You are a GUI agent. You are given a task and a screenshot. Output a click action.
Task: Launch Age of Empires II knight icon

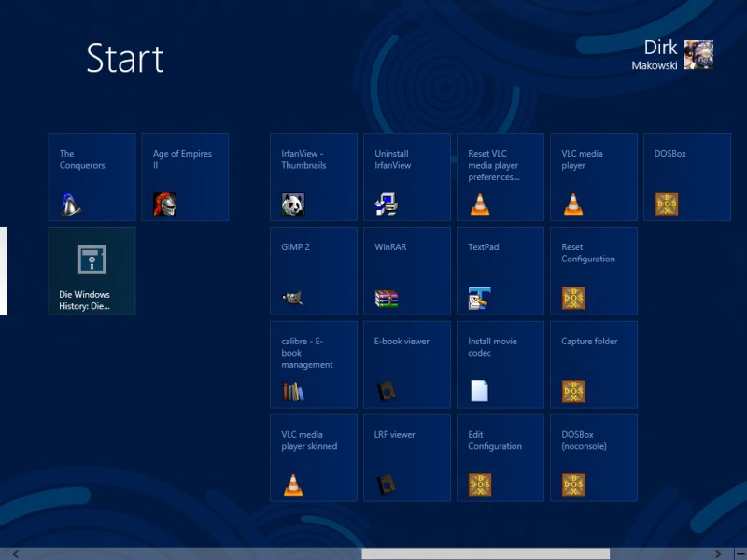click(x=164, y=204)
